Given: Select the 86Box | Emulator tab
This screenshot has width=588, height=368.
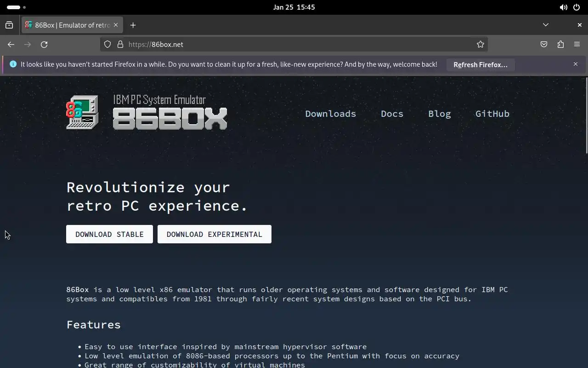Looking at the screenshot, I should pyautogui.click(x=72, y=25).
